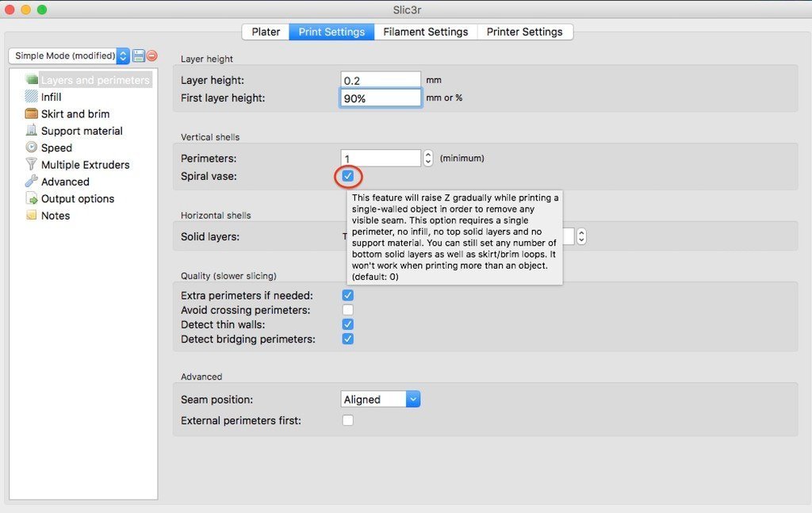This screenshot has height=513, width=812.
Task: Click the First layer height field
Action: pyautogui.click(x=381, y=98)
